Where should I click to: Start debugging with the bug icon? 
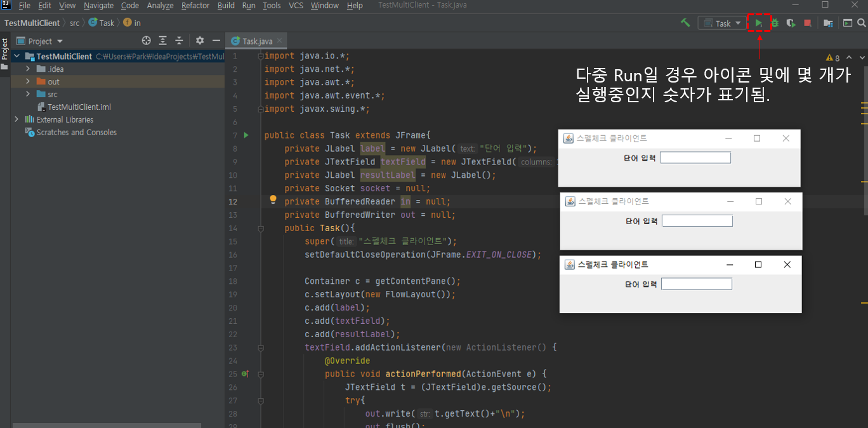coord(775,23)
